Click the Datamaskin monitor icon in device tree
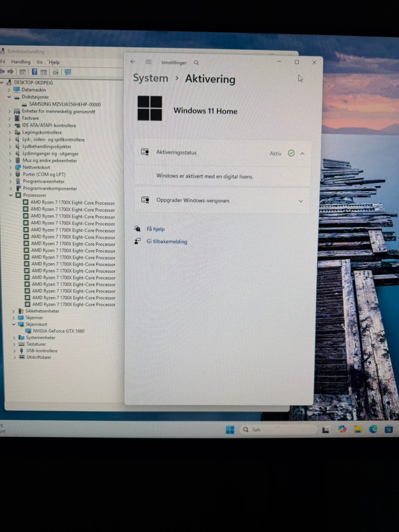This screenshot has width=399, height=532. 17,89
